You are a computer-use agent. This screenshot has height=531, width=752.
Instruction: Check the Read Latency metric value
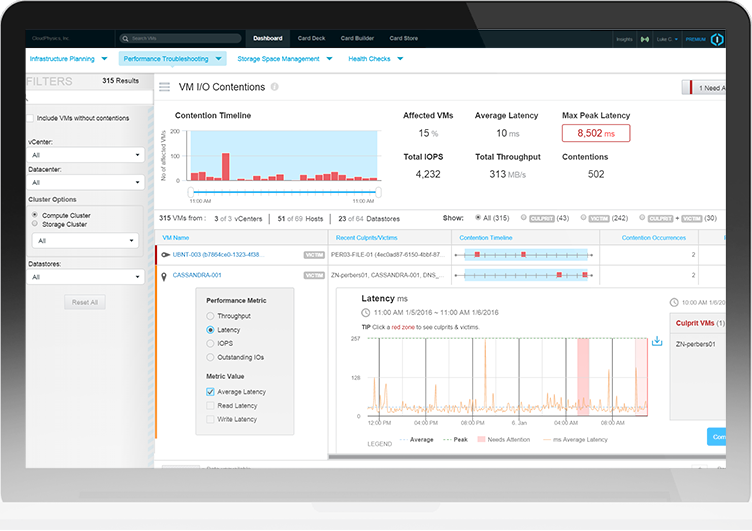point(210,406)
